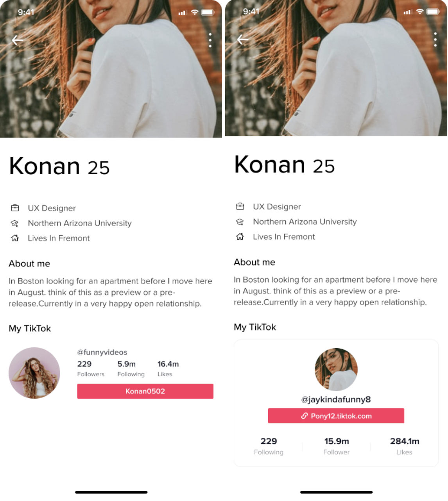Tap the @funnyvideos round profile picture
Viewport: 448px width, 501px height.
tap(34, 373)
